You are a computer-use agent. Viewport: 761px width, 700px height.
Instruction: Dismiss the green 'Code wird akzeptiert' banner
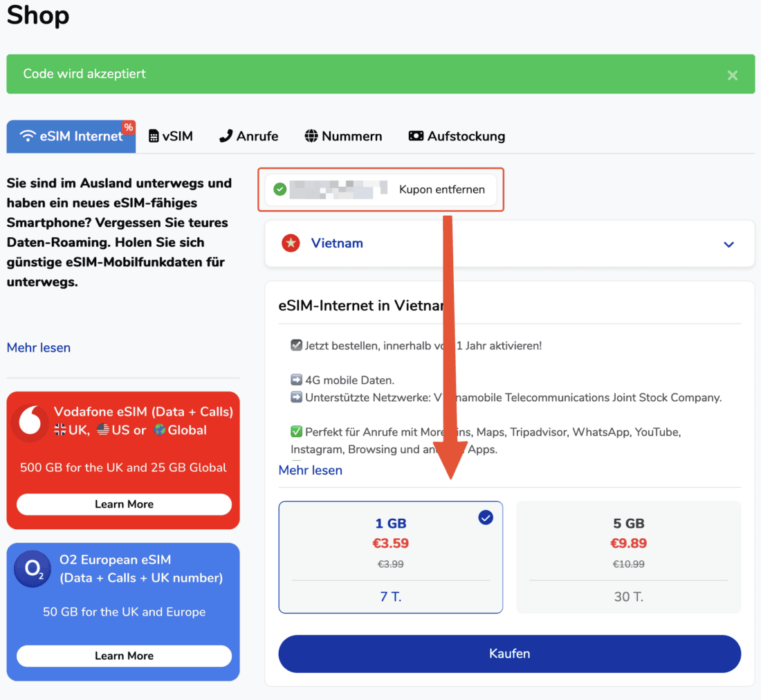pos(732,75)
